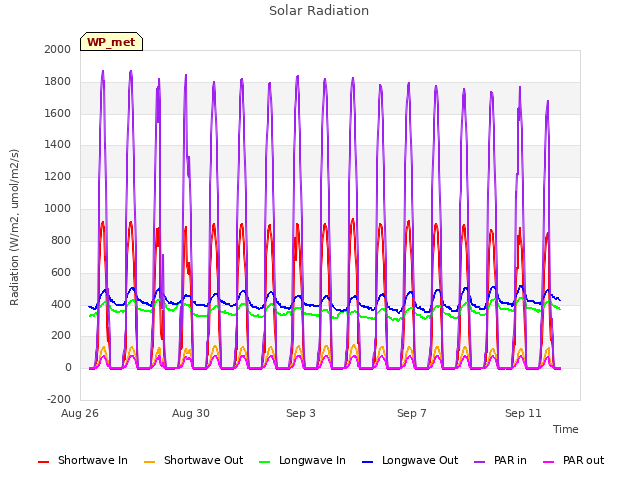The width and height of the screenshot is (640, 480).
Task: Toggle the Longwave Out legend entry
Action: click(410, 461)
